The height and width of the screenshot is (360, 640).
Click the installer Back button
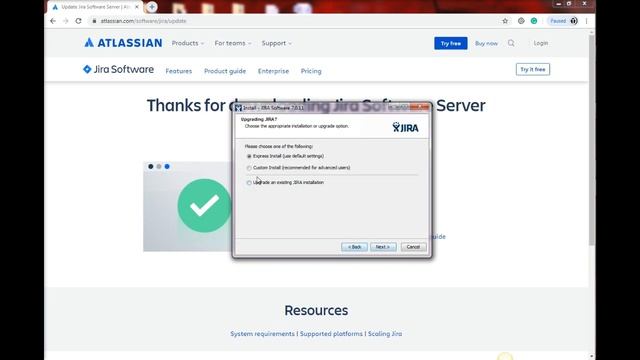click(354, 247)
